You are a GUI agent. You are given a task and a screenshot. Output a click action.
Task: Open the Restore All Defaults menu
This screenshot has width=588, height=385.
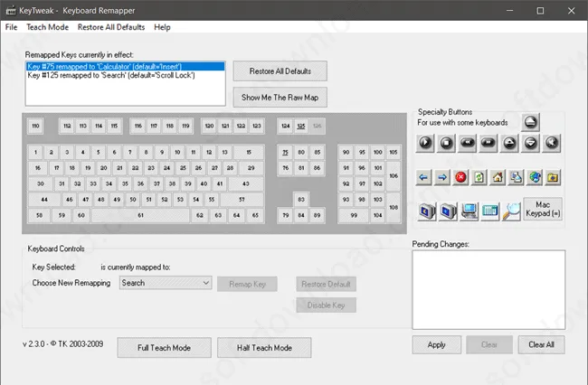(x=111, y=27)
